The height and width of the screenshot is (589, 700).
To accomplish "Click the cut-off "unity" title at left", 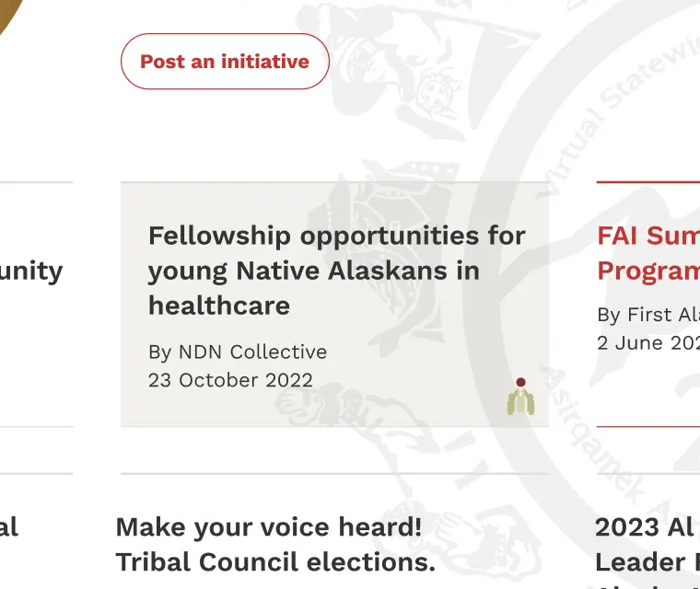I will tap(31, 271).
